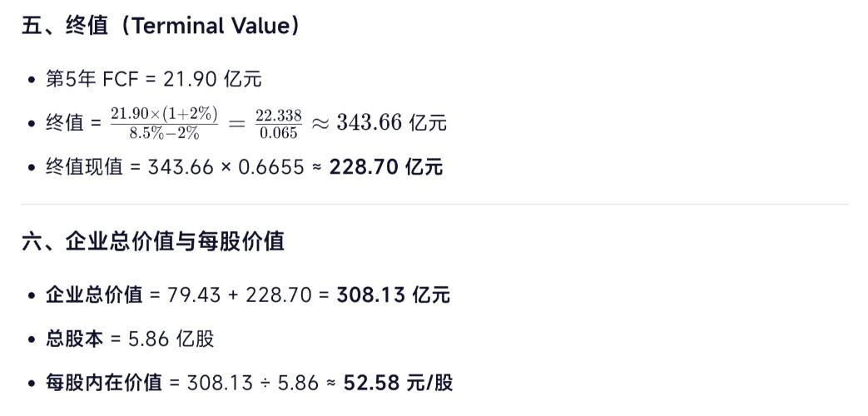The image size is (868, 416).
Task: Click the bold 228.70 亿元 value
Action: [x=386, y=166]
